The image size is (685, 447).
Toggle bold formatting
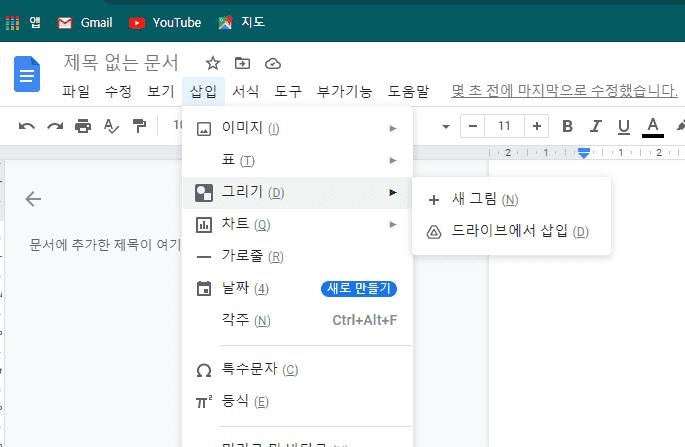[x=567, y=126]
